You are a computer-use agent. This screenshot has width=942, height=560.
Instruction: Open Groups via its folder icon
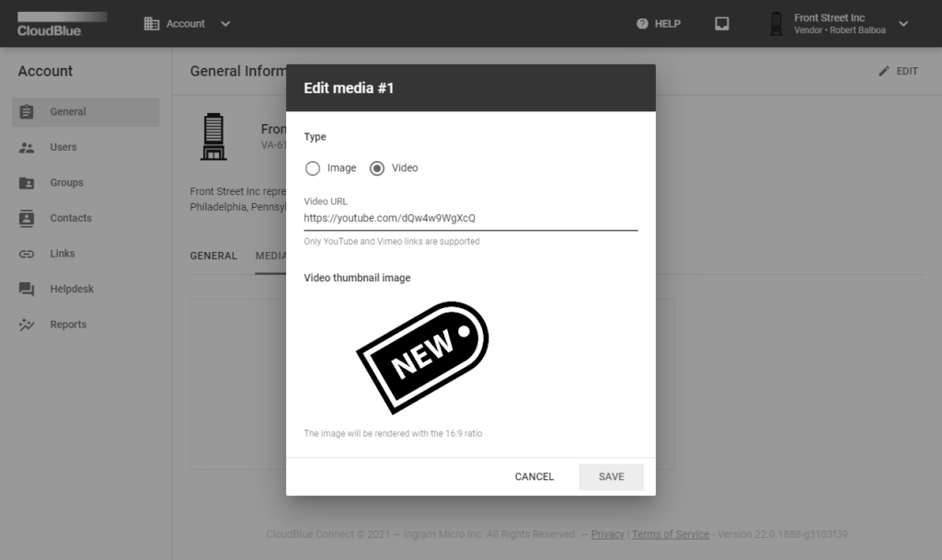[x=27, y=183]
